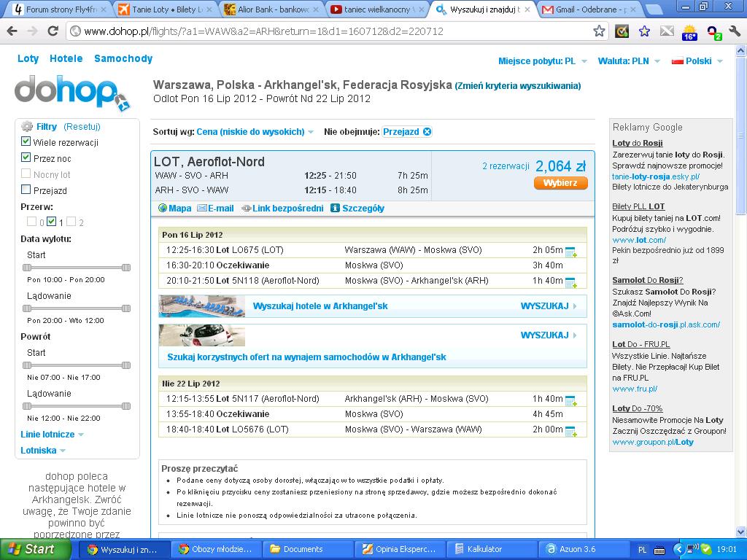Open the Kalkulator taskbar item
Viewport: 747px width, 560px height.
pyautogui.click(x=492, y=549)
